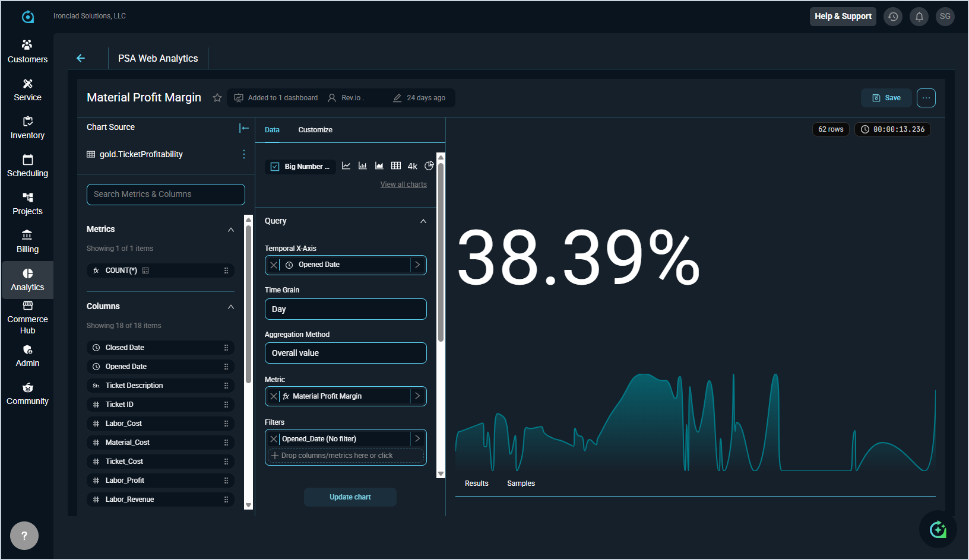Remove Opened Date from Temporal X-Axis
Image resolution: width=969 pixels, height=560 pixels.
pos(273,265)
